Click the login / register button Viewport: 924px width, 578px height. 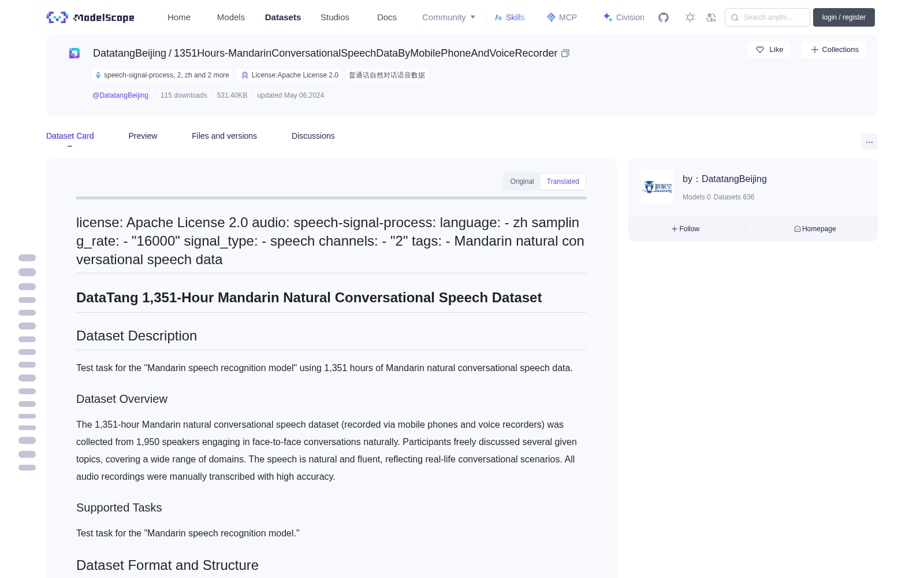pyautogui.click(x=844, y=17)
